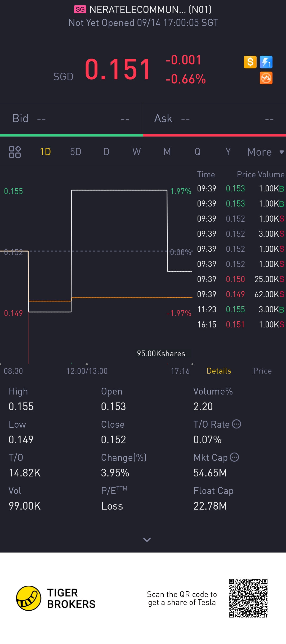This screenshot has height=644, width=286.
Task: Tap the yellow dollar sign badge
Action: (x=250, y=62)
